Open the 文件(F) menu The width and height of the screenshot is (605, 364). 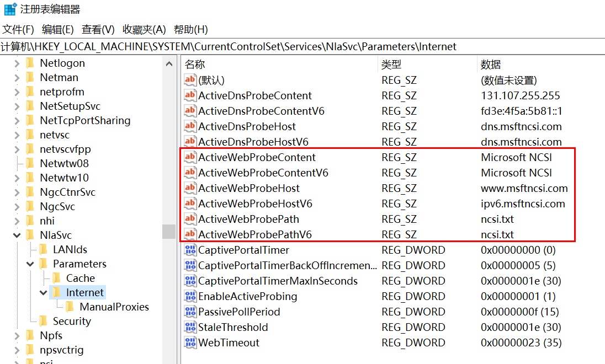coord(18,29)
